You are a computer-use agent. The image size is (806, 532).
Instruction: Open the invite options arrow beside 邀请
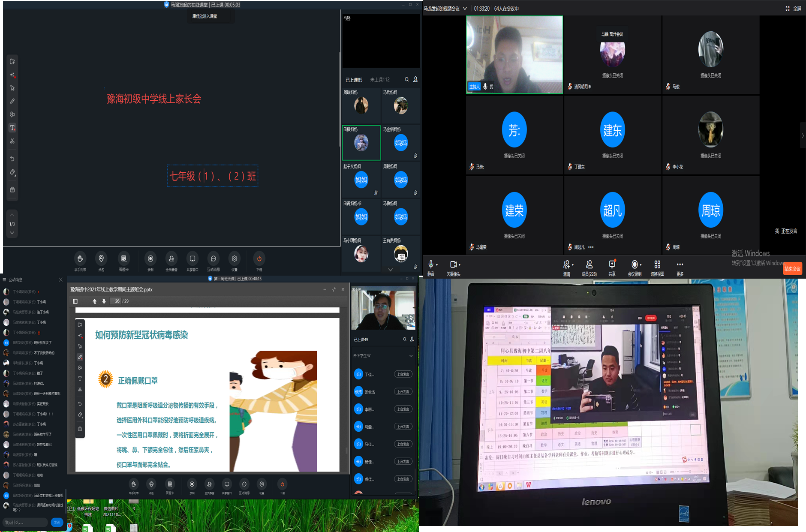(x=573, y=265)
